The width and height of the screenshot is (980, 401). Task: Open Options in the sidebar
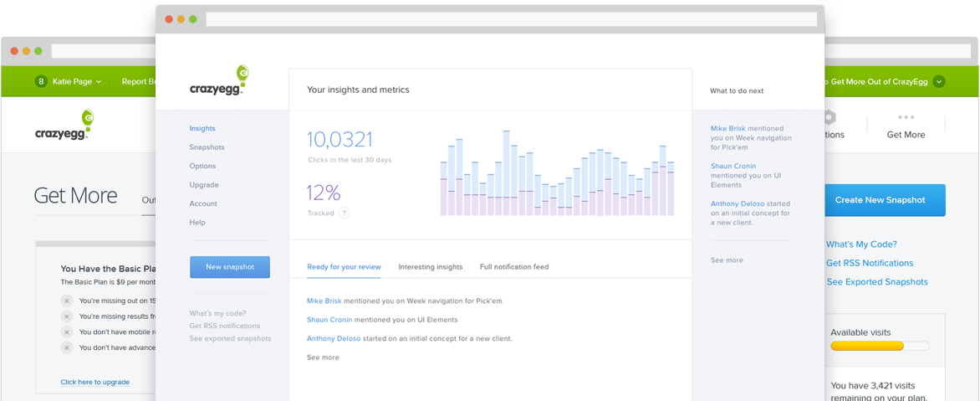(x=202, y=166)
